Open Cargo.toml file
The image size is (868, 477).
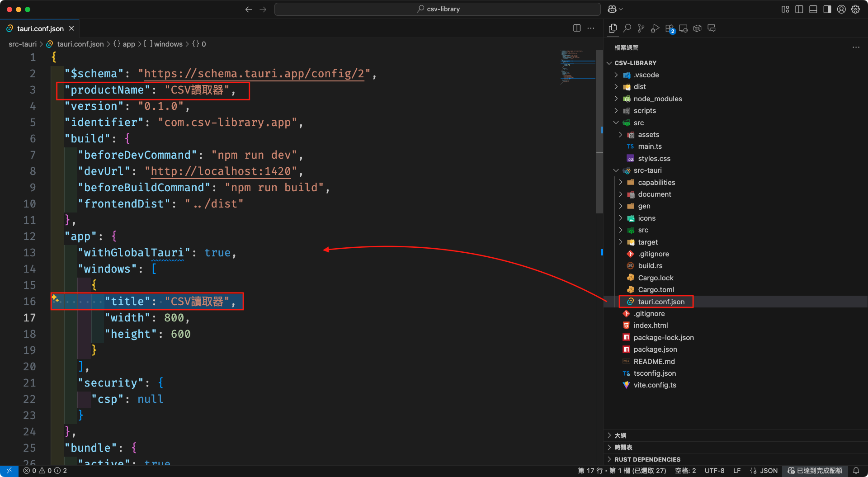[x=656, y=289]
